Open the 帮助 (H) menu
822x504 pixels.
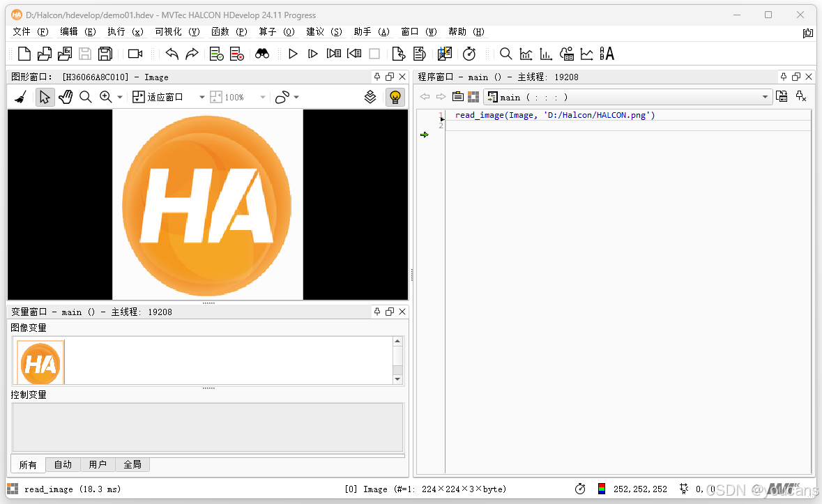pyautogui.click(x=466, y=31)
